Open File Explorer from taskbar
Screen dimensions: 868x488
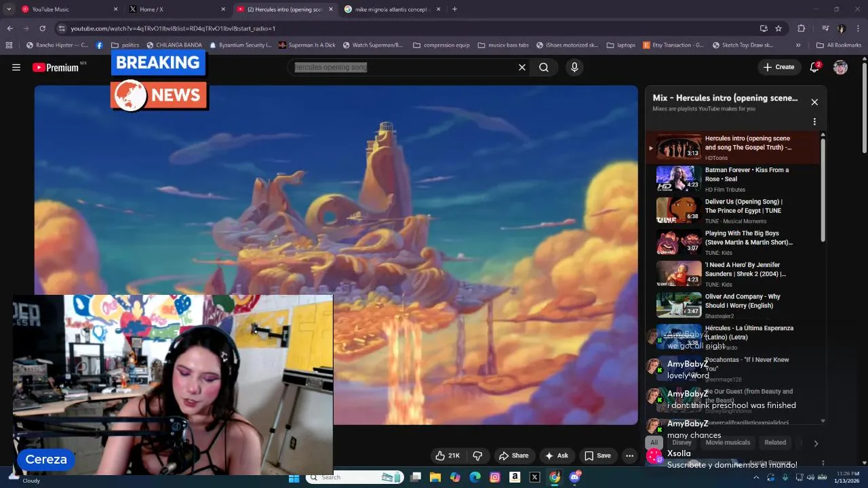(x=435, y=477)
